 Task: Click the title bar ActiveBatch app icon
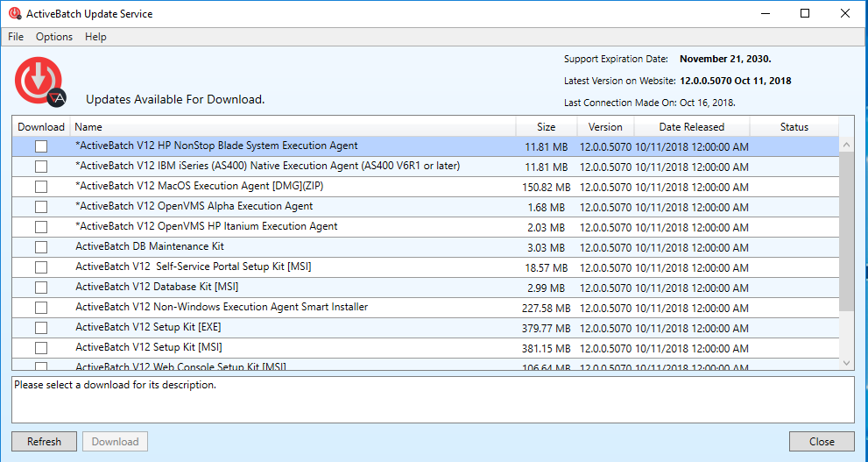15,13
